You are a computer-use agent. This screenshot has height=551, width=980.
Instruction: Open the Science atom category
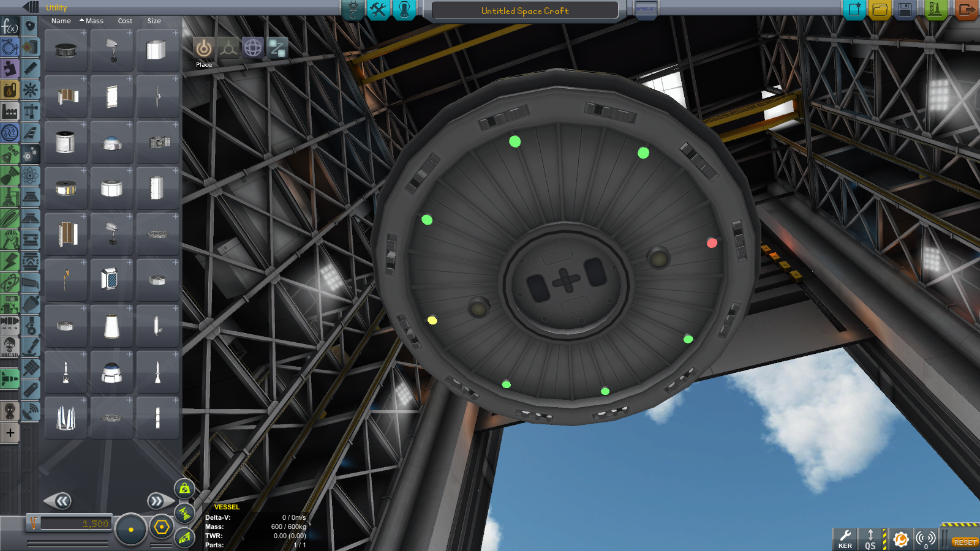[31, 176]
